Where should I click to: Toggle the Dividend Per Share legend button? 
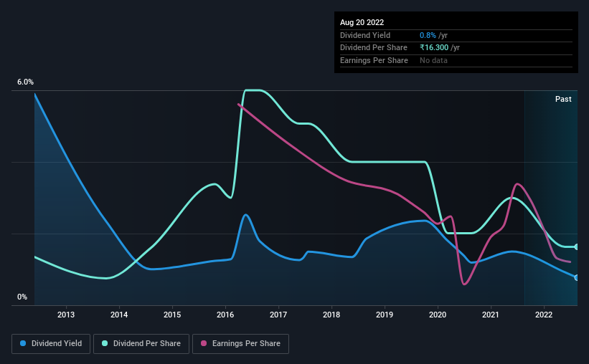[141, 344]
